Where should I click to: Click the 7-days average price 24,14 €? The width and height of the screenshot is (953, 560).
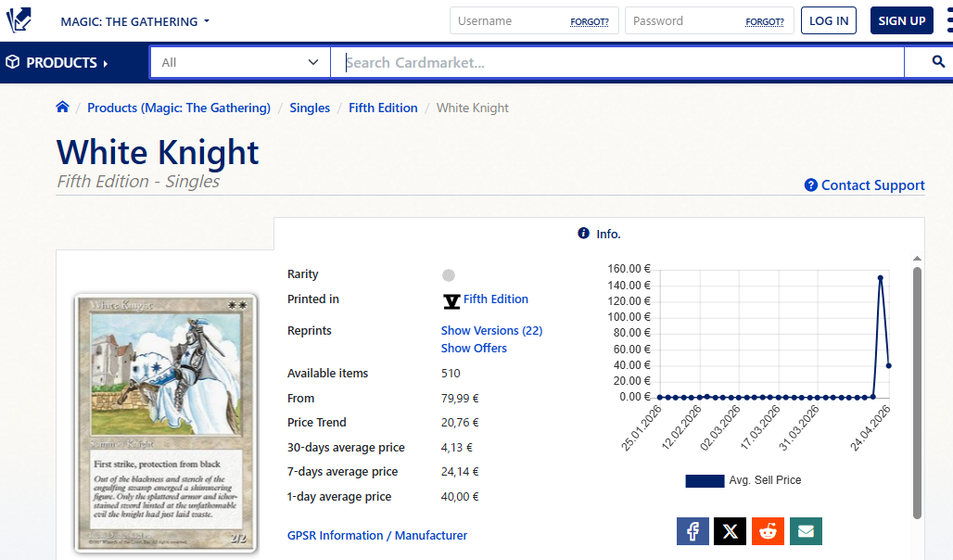pyautogui.click(x=460, y=472)
